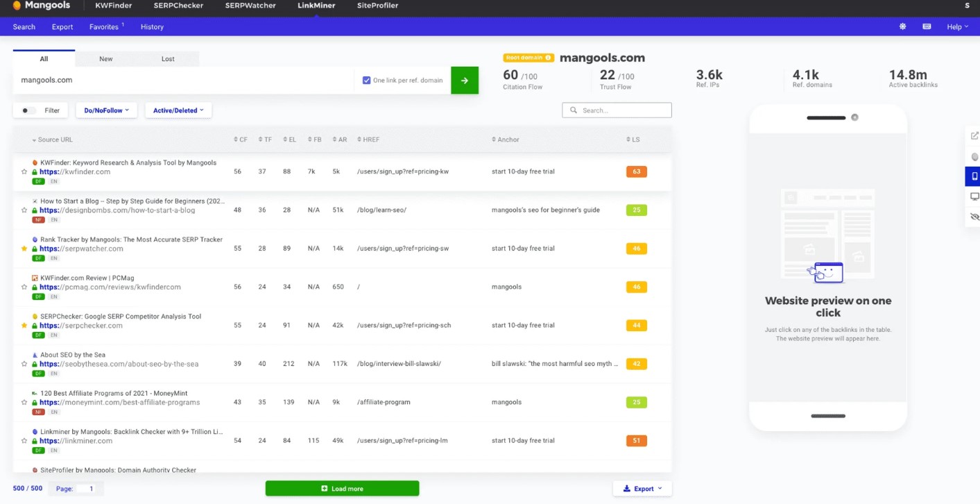980x504 pixels.
Task: Star the designbombs.com backlink as favorite
Action: pos(24,210)
